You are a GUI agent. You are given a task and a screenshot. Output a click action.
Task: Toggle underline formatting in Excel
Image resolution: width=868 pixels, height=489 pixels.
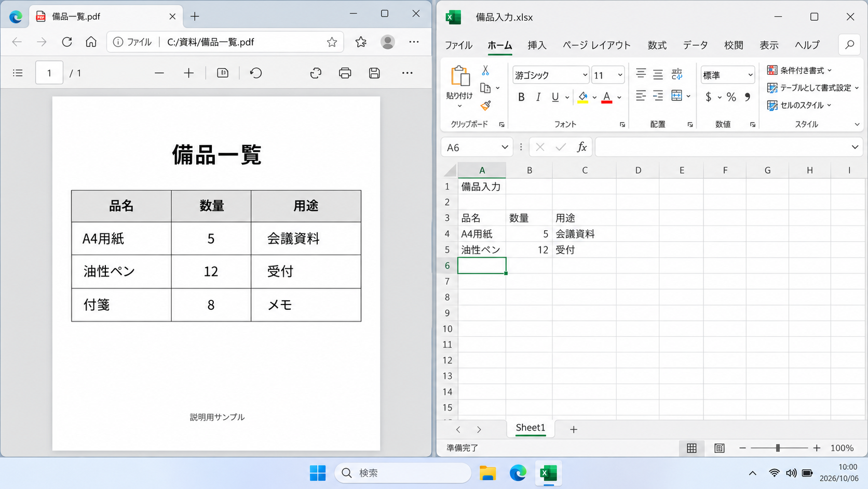555,97
